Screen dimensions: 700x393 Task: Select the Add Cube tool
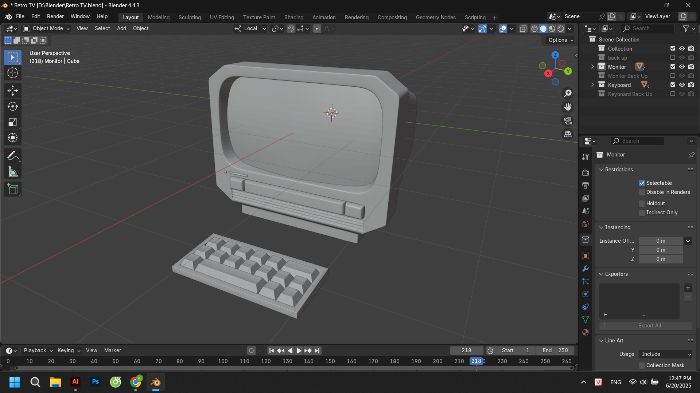[12, 189]
